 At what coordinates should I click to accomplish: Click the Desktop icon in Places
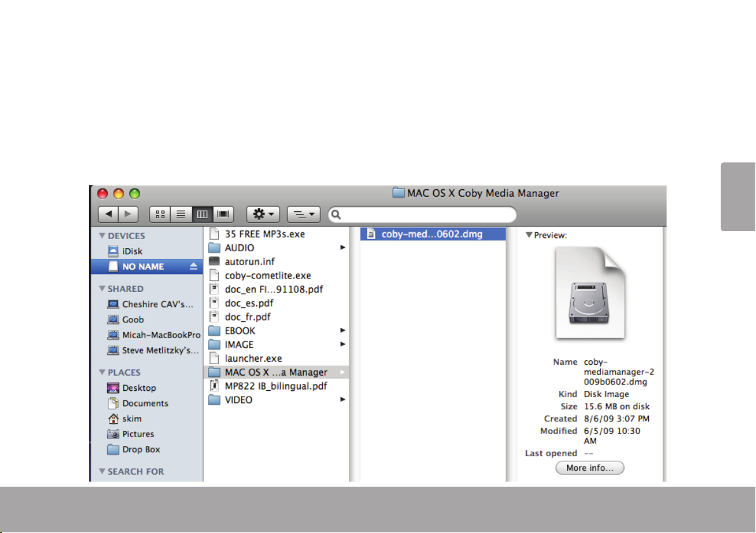coord(113,388)
